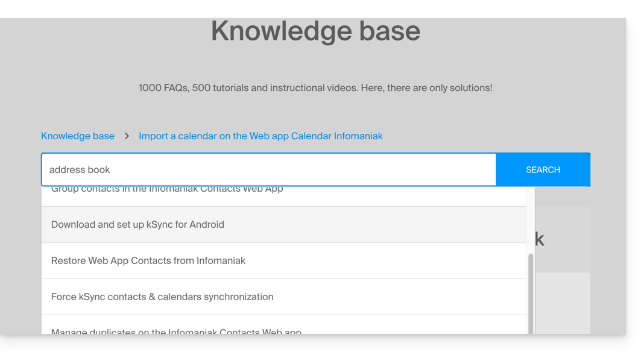Pick Force kSync contacts & calendars synchronization
This screenshot has height=352, width=644.
pyautogui.click(x=162, y=297)
